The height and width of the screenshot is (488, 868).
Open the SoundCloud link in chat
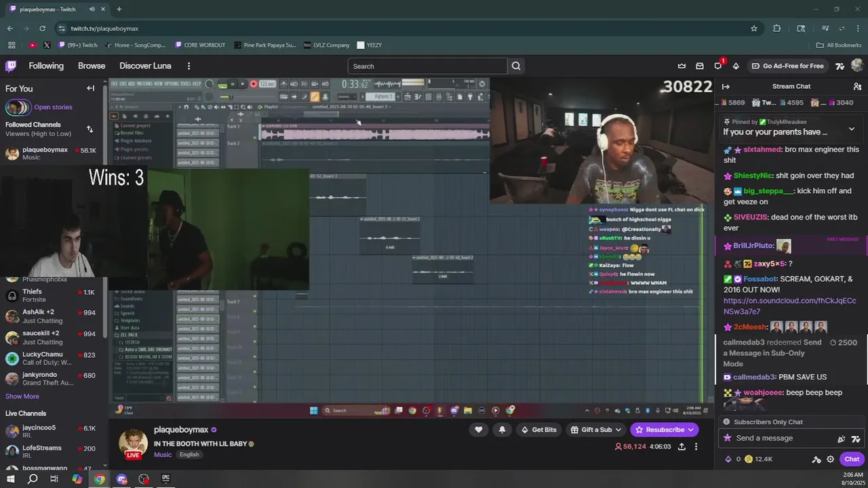coord(789,306)
